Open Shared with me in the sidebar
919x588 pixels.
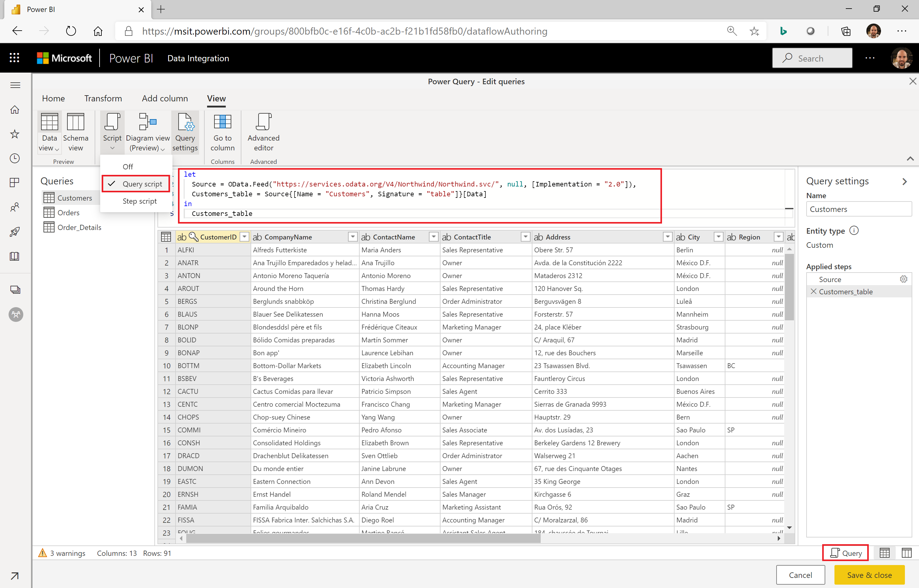point(15,207)
